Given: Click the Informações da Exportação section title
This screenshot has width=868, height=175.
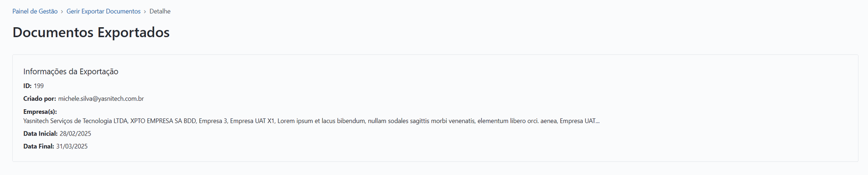Looking at the screenshot, I should click(71, 72).
